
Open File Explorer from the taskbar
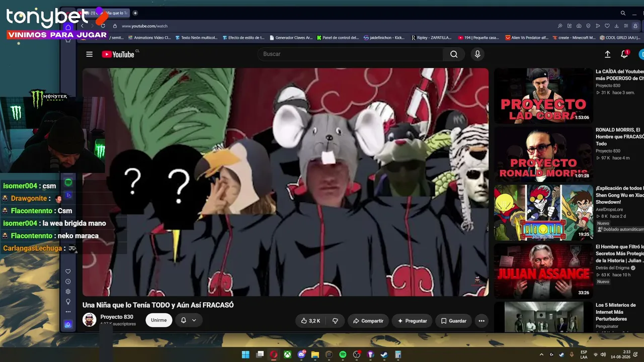tap(315, 354)
